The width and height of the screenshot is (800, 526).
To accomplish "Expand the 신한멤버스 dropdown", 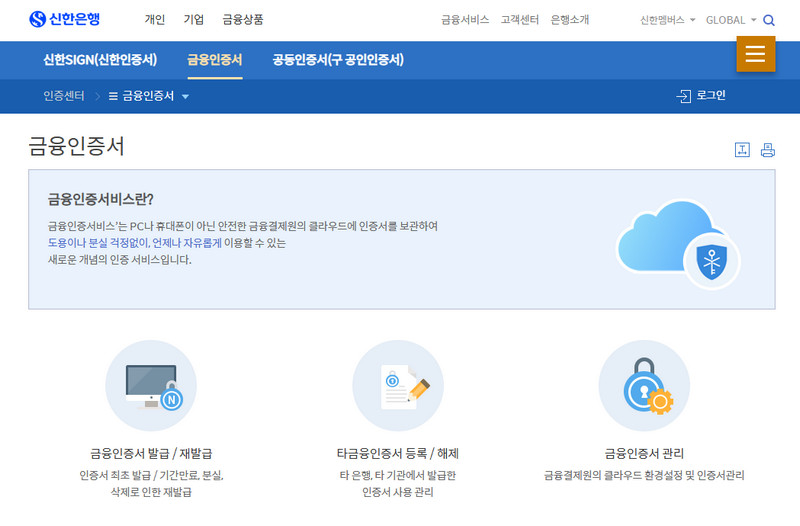I will tap(667, 20).
